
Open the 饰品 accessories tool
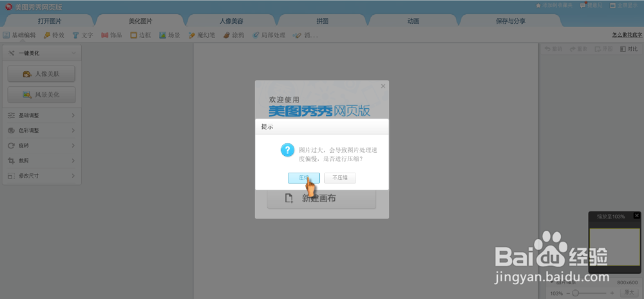click(111, 35)
